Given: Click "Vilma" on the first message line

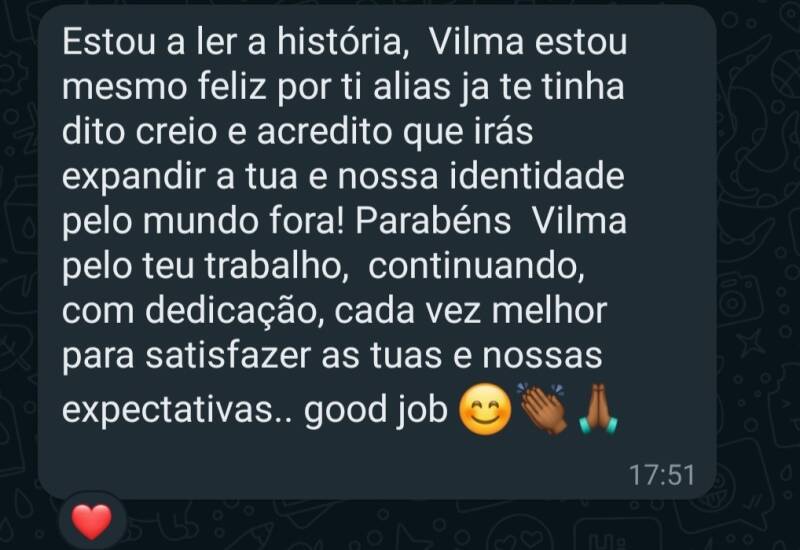Looking at the screenshot, I should pos(477,42).
